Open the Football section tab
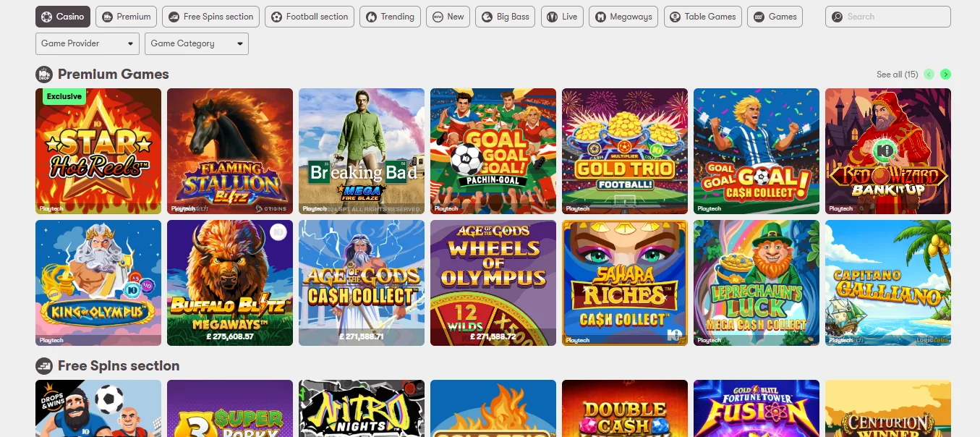The height and width of the screenshot is (437, 980). coord(310,17)
